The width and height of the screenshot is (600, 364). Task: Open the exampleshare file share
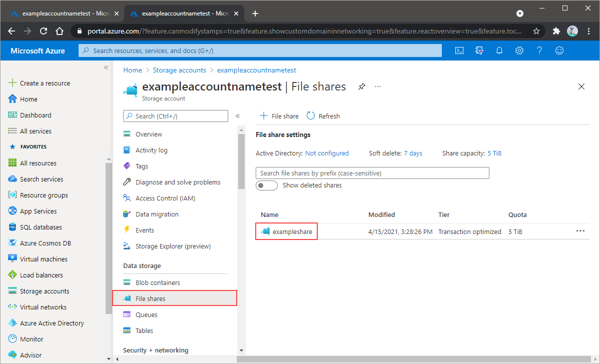[x=292, y=231]
